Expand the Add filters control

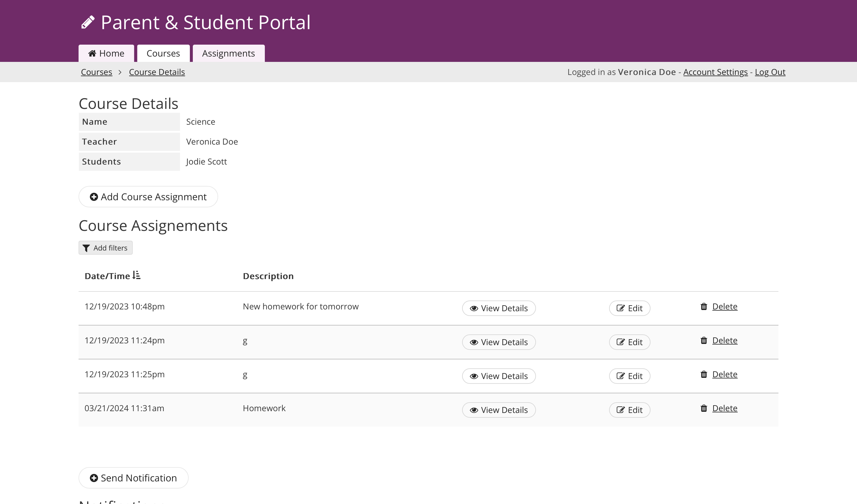[105, 248]
